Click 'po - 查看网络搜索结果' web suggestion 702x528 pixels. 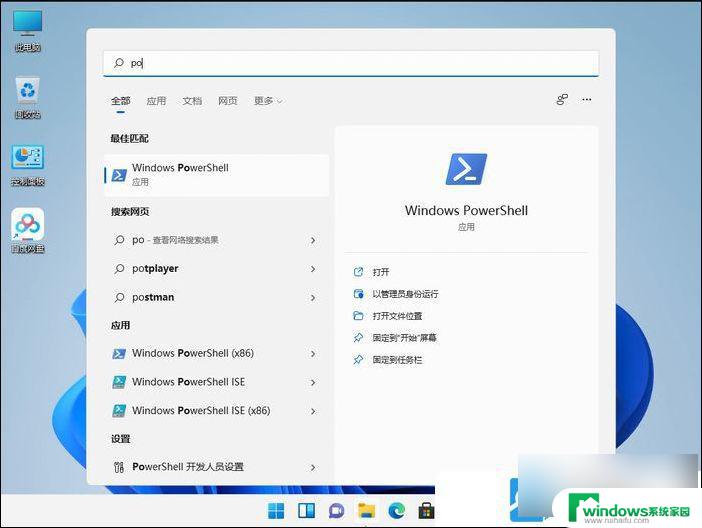[x=217, y=240]
